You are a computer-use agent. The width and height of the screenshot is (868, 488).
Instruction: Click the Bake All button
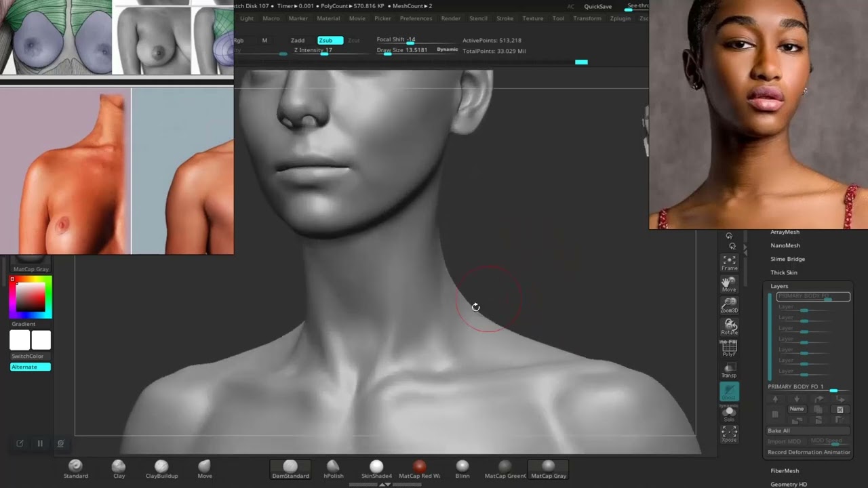pos(808,430)
